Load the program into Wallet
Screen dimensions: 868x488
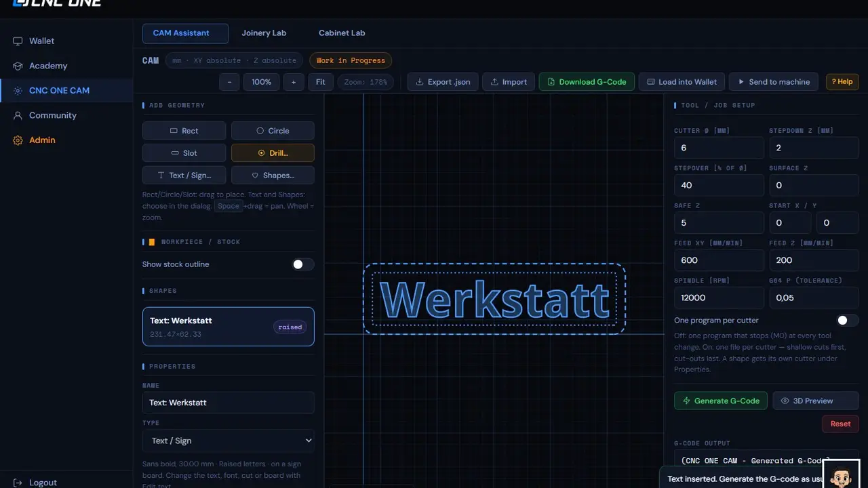[682, 82]
